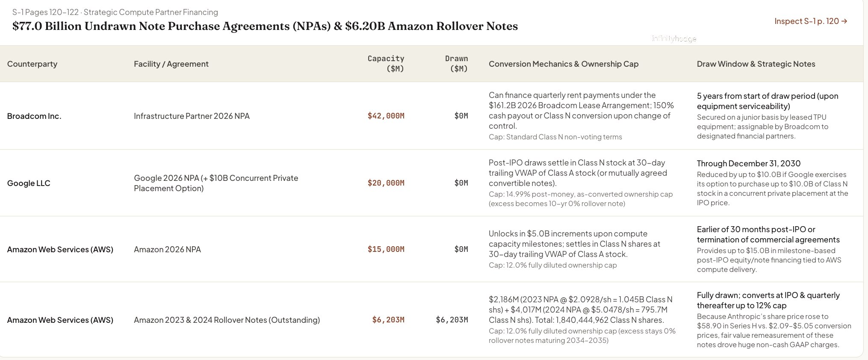This screenshot has width=868, height=360.
Task: Click the Drawn ($M) column header
Action: pyautogui.click(x=456, y=63)
